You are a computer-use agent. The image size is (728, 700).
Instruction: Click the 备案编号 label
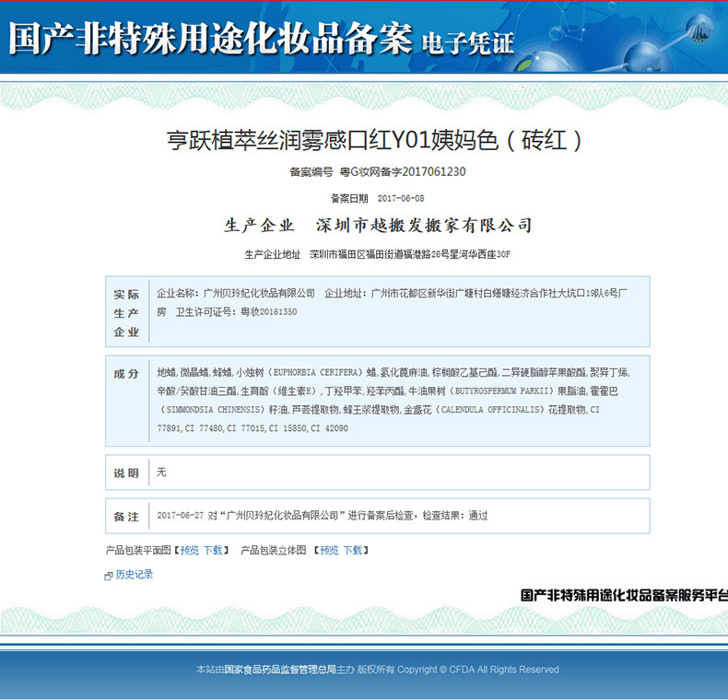coord(311,171)
